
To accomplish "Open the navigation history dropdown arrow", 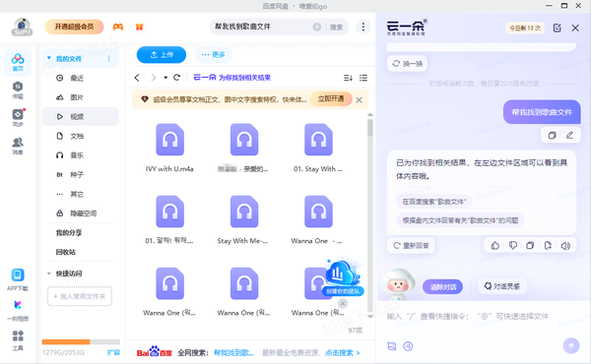I will tap(165, 78).
